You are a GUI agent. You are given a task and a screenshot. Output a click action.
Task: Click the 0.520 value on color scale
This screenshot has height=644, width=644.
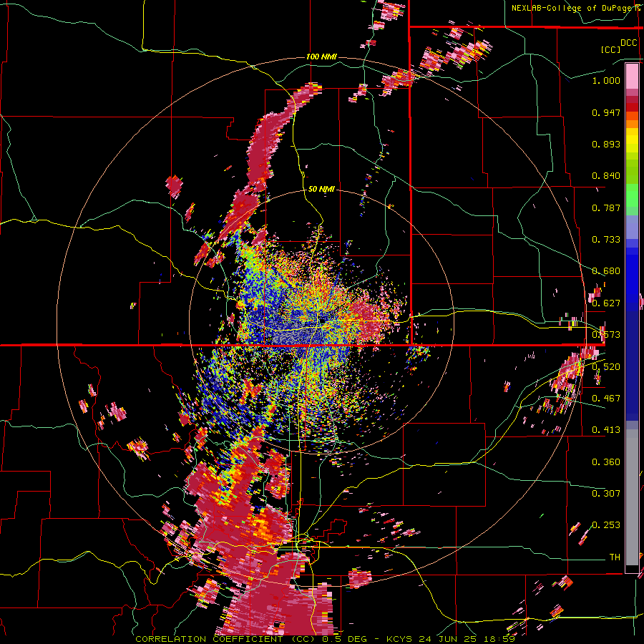click(x=606, y=367)
